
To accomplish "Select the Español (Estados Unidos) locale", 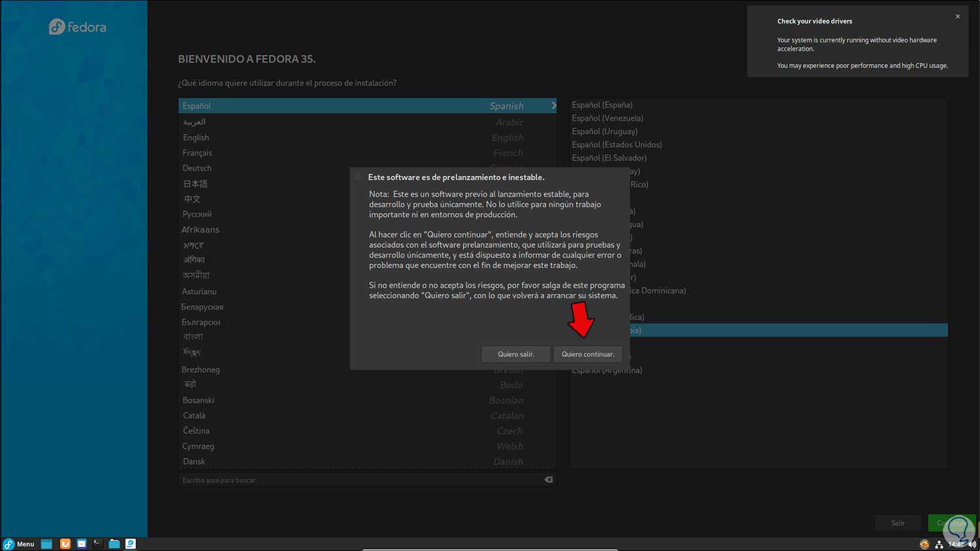I will (x=759, y=144).
